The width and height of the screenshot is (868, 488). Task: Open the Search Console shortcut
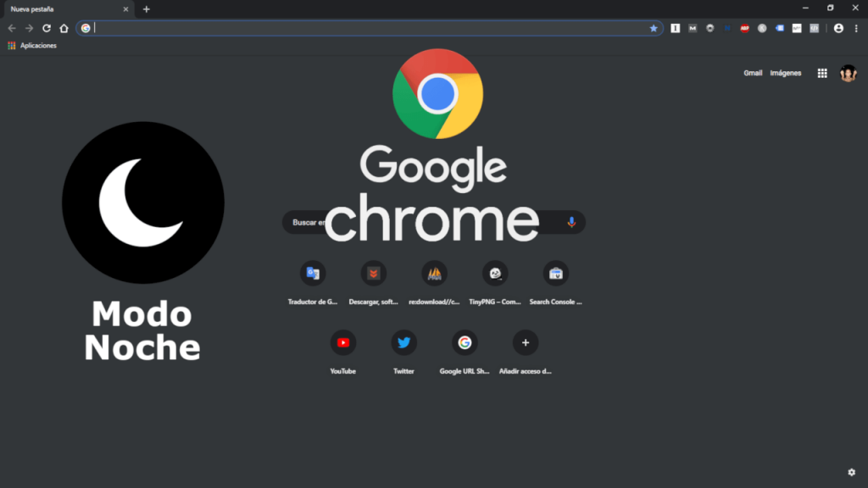click(556, 273)
